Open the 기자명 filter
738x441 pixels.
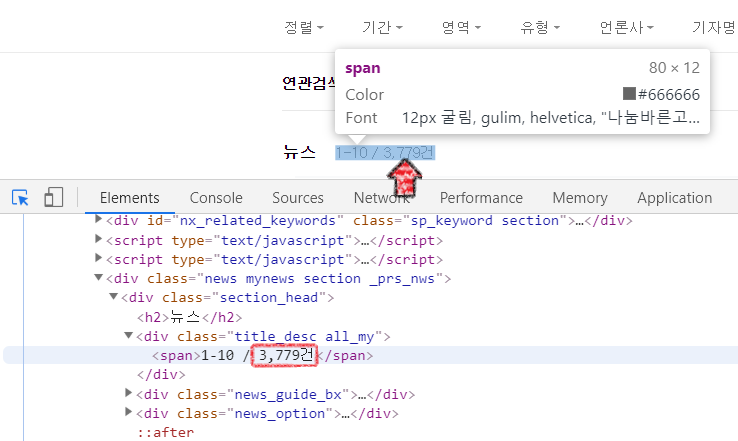(714, 27)
